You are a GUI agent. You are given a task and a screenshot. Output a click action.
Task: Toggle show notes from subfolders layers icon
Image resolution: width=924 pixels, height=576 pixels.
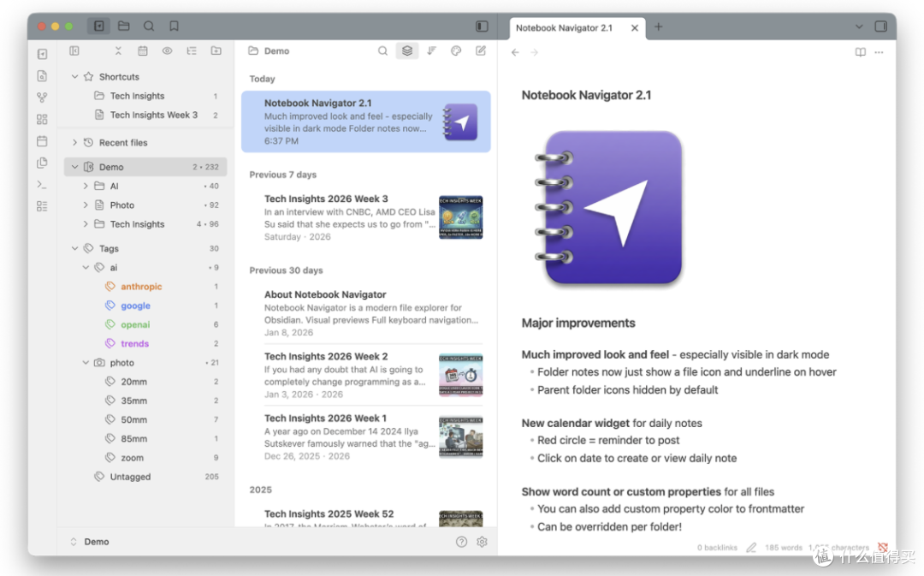pos(407,51)
